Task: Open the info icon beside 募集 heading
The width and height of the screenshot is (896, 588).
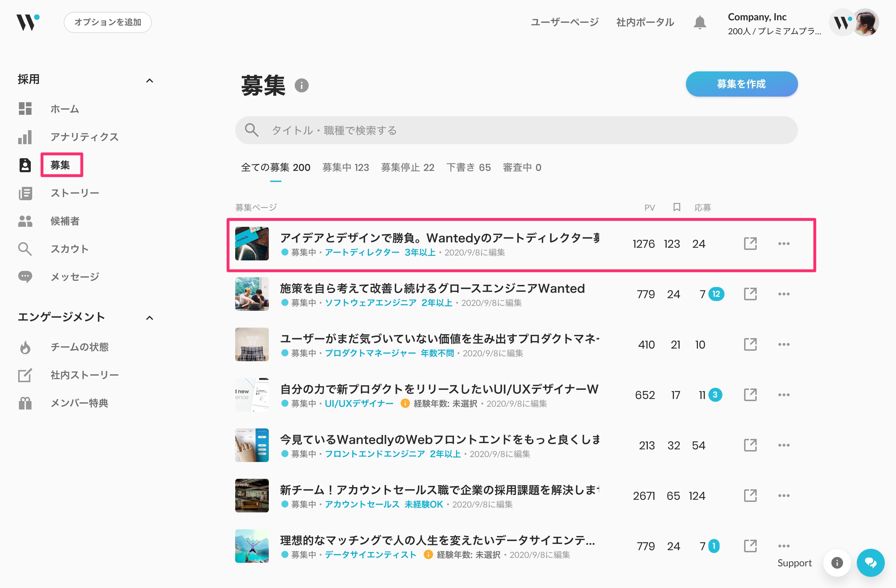Action: coord(301,85)
